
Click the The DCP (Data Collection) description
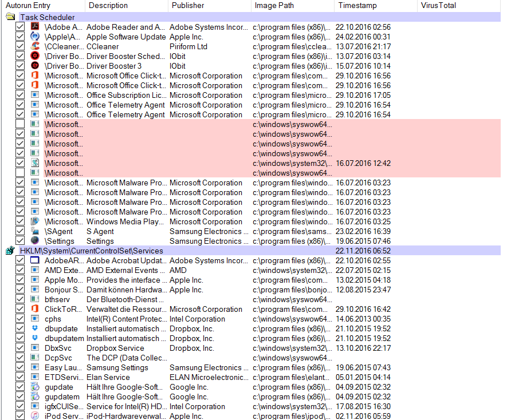coord(127,358)
